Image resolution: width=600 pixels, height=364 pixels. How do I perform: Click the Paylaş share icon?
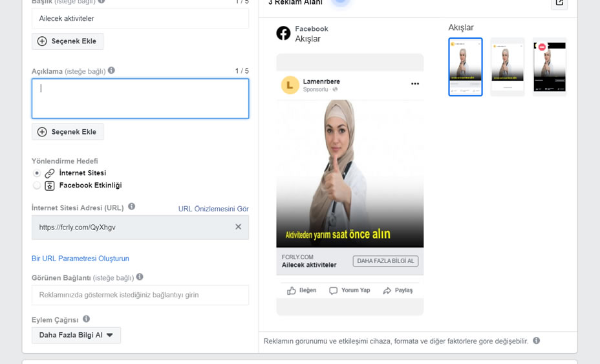(x=387, y=290)
